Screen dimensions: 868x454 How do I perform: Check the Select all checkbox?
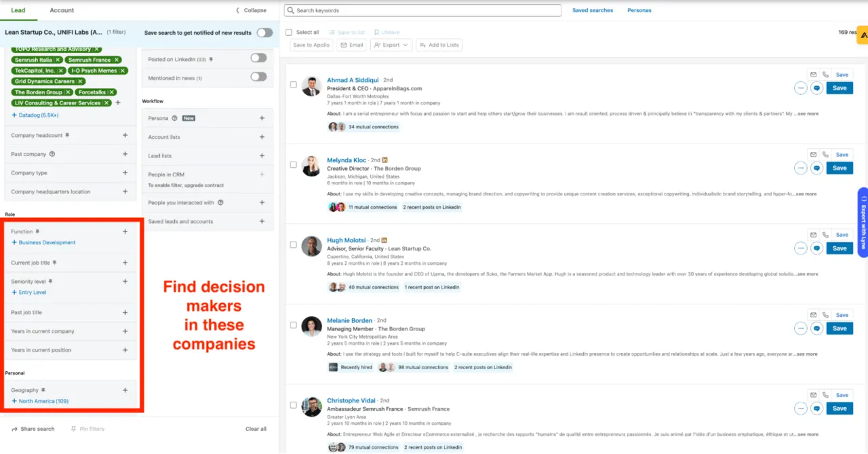[289, 32]
